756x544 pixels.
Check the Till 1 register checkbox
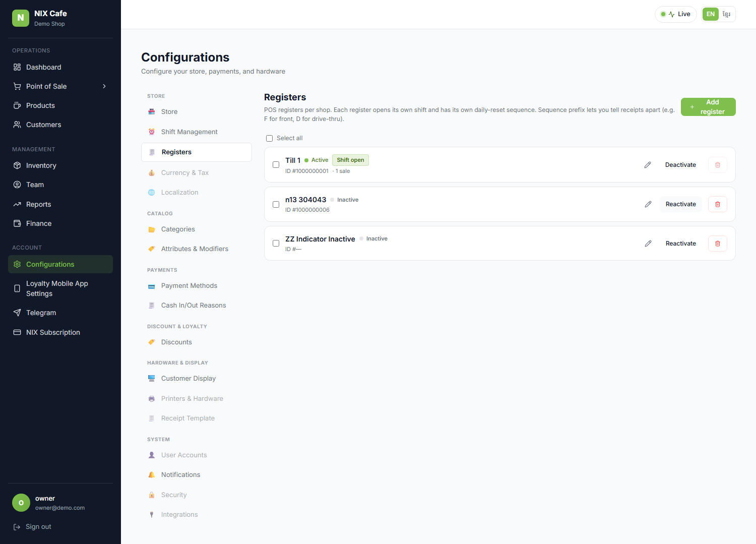[276, 165]
